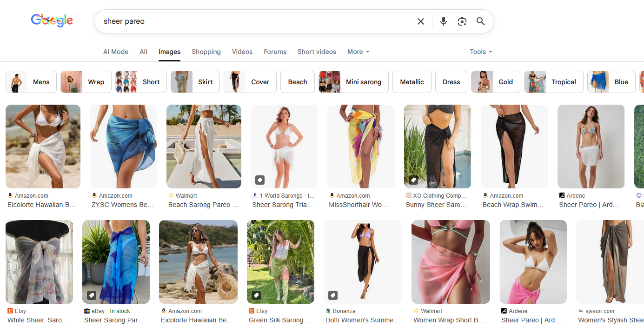
Task: Click the Amazon favicon above MissShorthair result
Action: click(332, 196)
